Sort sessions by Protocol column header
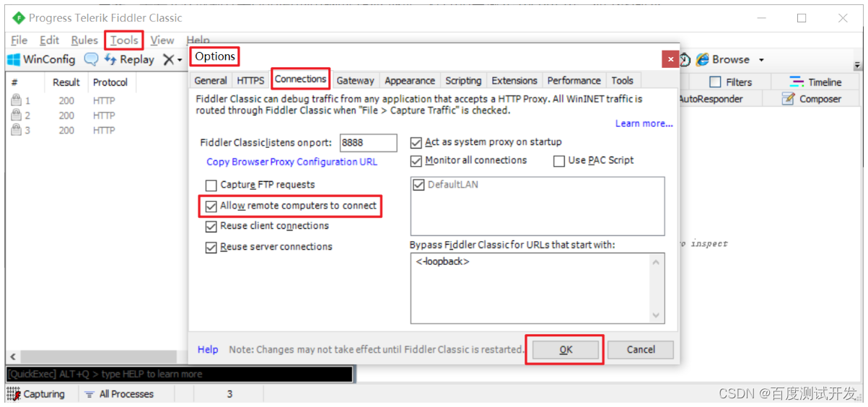 pyautogui.click(x=110, y=82)
